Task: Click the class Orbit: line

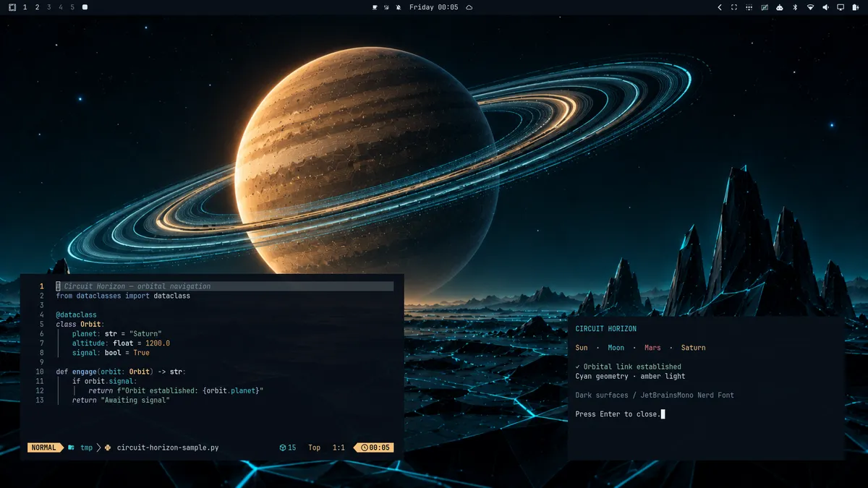Action: point(80,325)
